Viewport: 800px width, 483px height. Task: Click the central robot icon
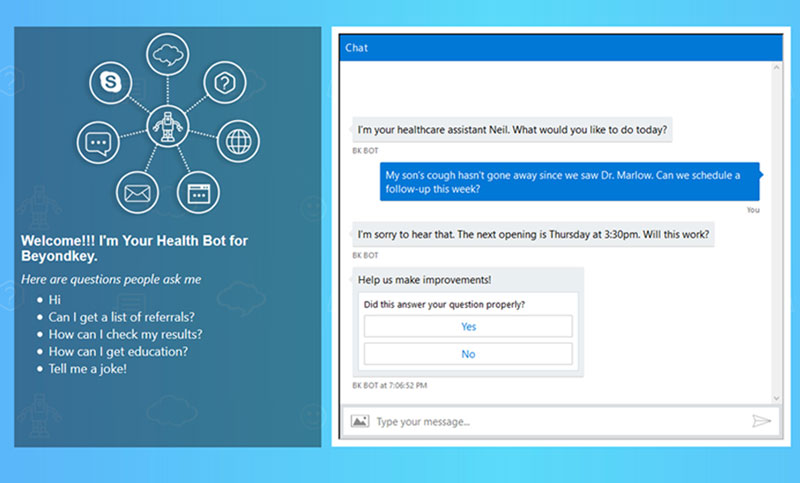[167, 127]
